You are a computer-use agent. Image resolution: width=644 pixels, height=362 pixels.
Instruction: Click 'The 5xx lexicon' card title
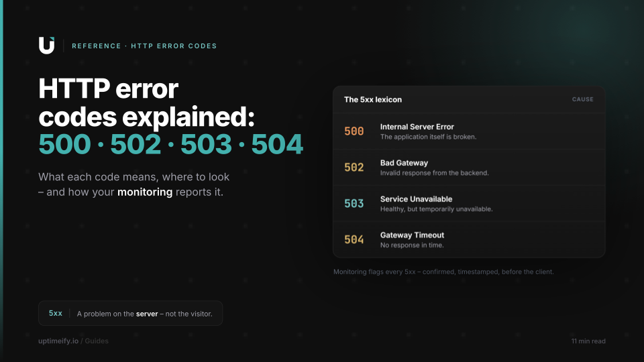coord(373,100)
